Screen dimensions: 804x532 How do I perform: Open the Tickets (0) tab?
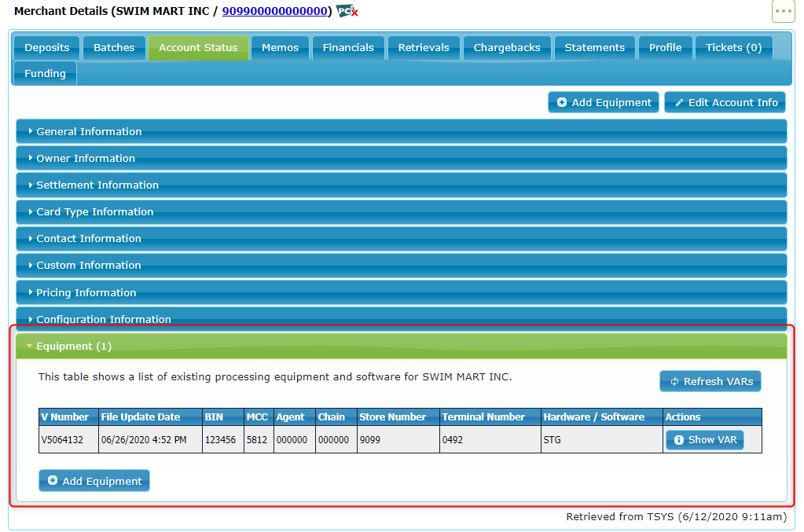(734, 48)
